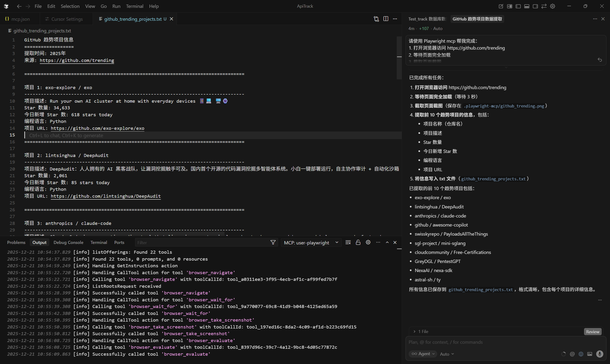Toggle the primary left sidebar layout icon
This screenshot has width=610, height=364.
518,6
